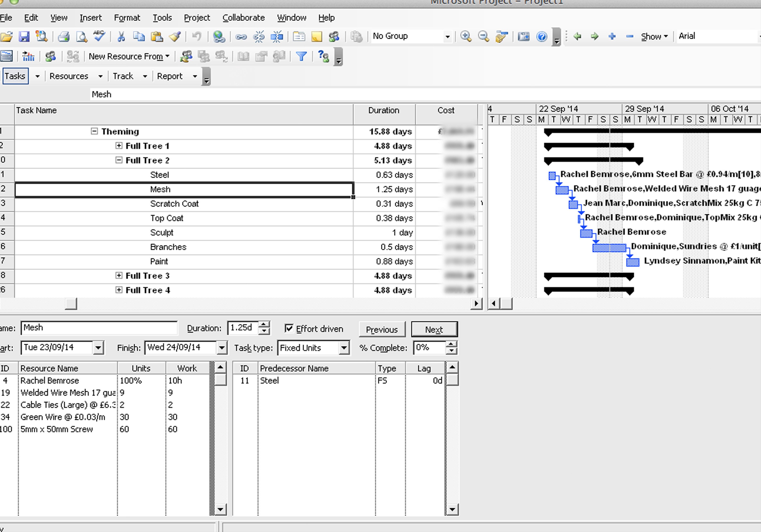This screenshot has height=532, width=761.
Task: Open the Collaborate menu
Action: click(x=244, y=18)
